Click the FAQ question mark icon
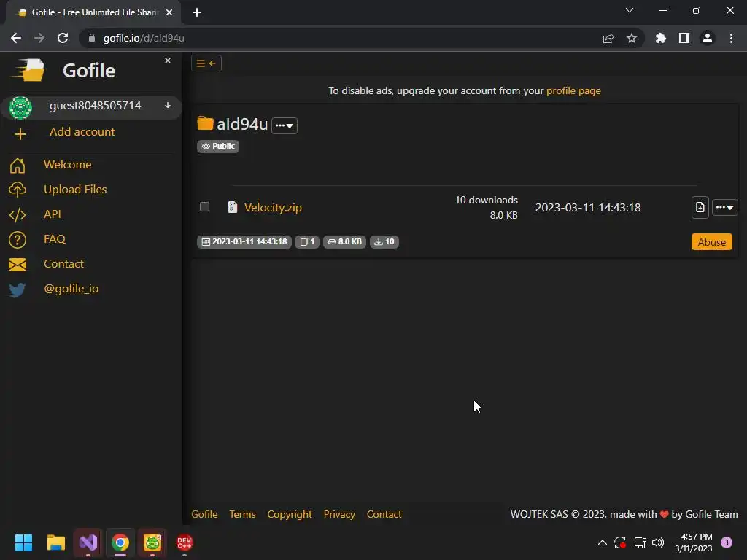 click(18, 239)
